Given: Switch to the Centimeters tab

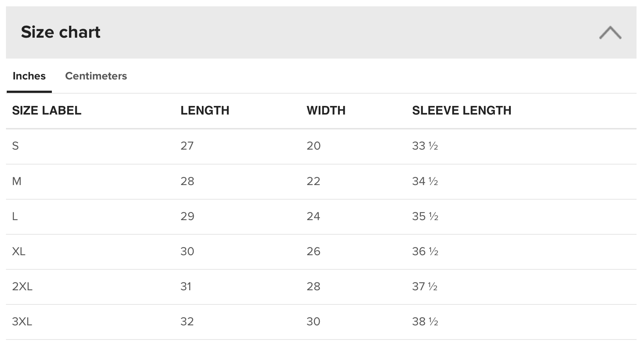Looking at the screenshot, I should tap(96, 76).
